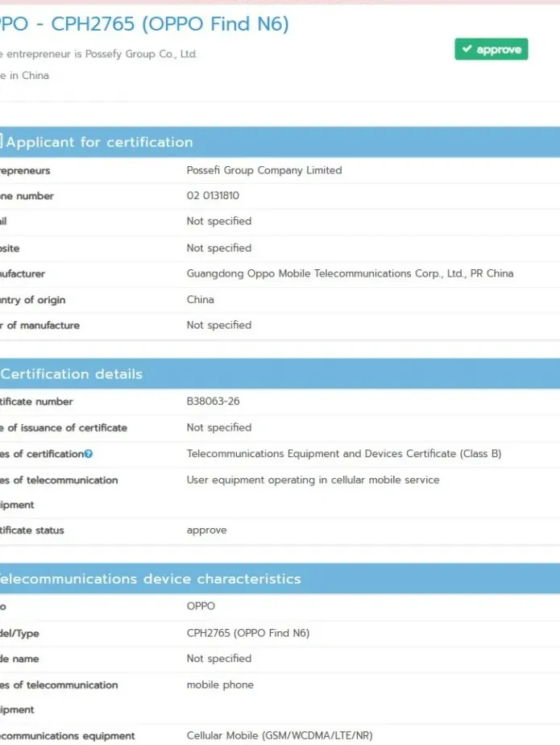This screenshot has width=560, height=745.
Task: Click Not specified in date of issuance row
Action: 219,427
